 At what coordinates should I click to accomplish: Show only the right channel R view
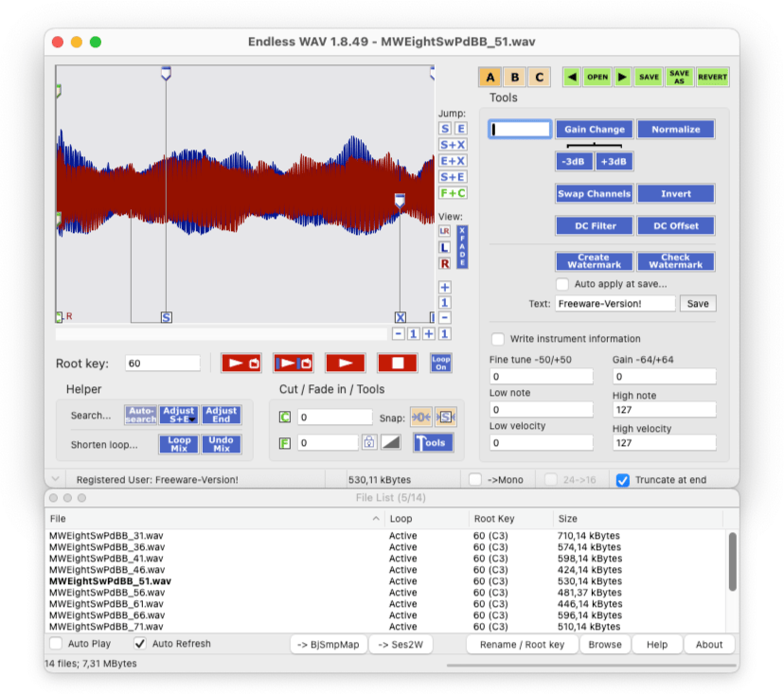pos(444,263)
